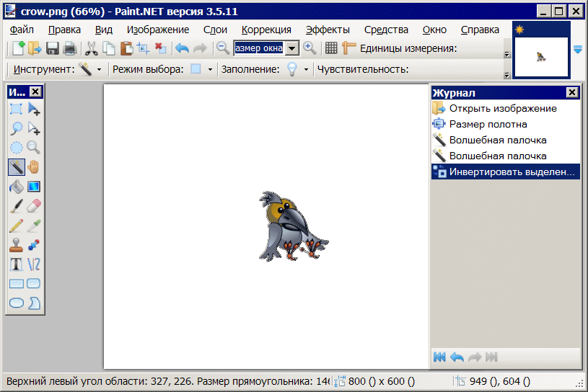This screenshot has height=392, width=588.
Task: Click the undo arrow in Журнал panel
Action: click(x=457, y=357)
